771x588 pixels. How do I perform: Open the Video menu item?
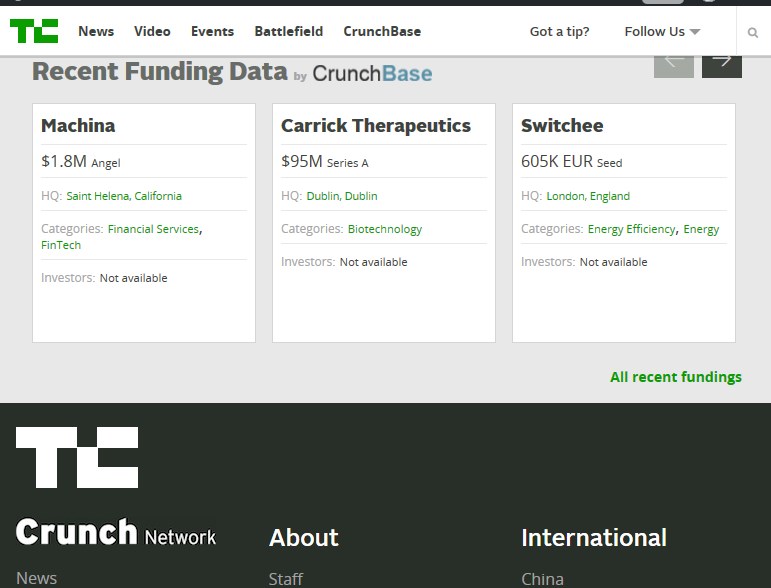click(152, 31)
